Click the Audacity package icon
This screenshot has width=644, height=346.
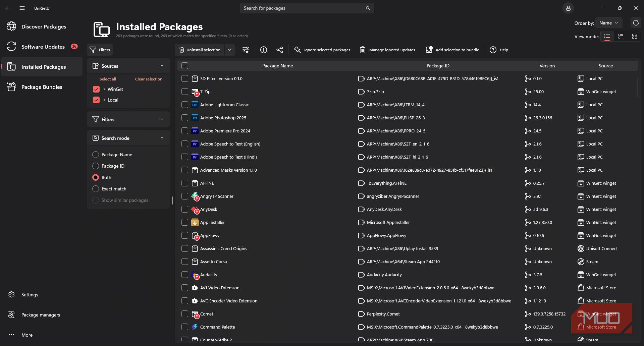pos(195,275)
